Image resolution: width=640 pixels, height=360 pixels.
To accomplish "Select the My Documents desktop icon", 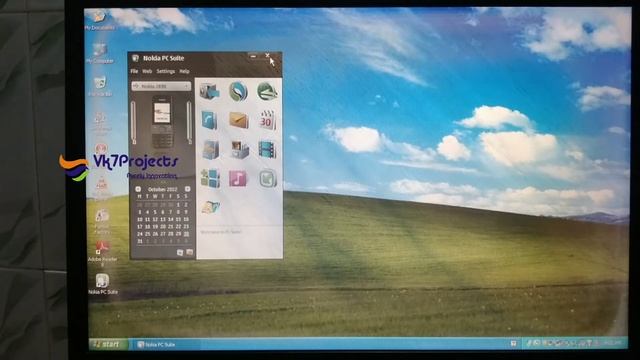I will pos(99,20).
